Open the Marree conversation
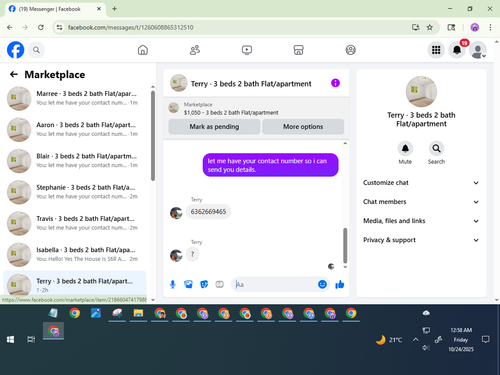500x375 pixels. point(75,98)
